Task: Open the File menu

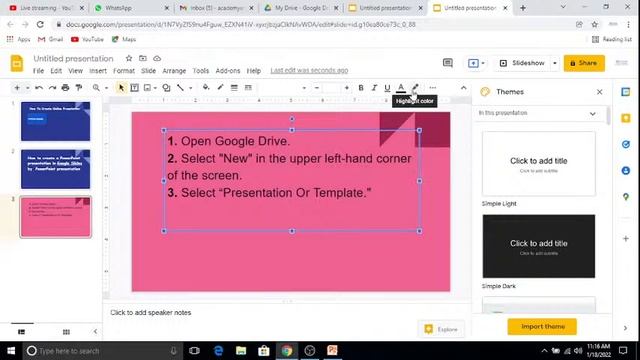Action: (38, 71)
